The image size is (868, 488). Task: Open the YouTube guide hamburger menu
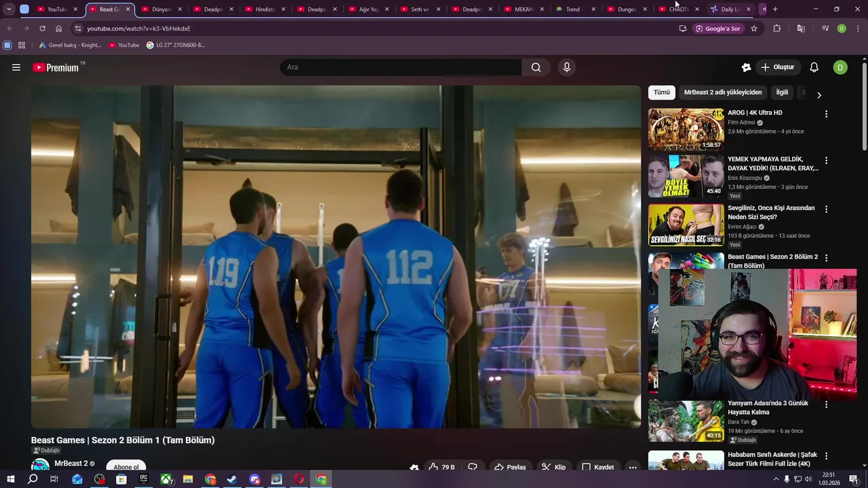[x=16, y=67]
